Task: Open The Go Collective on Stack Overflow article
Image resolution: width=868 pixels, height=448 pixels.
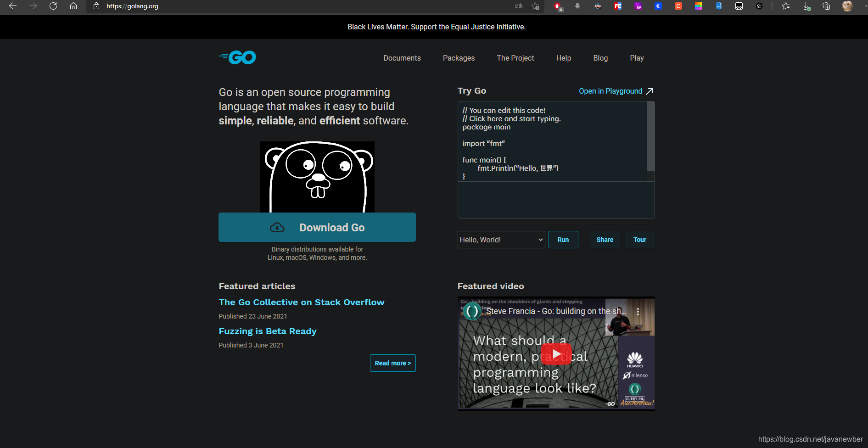Action: coord(302,302)
